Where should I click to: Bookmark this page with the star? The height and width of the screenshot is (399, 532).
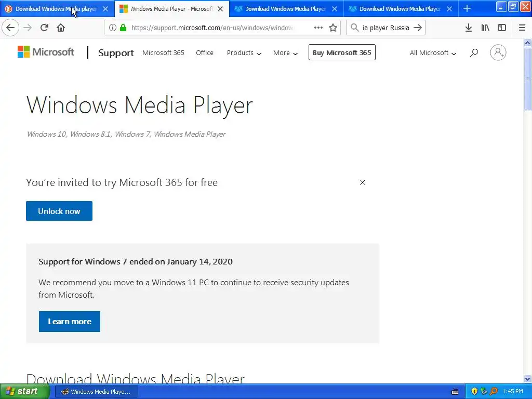pyautogui.click(x=333, y=28)
